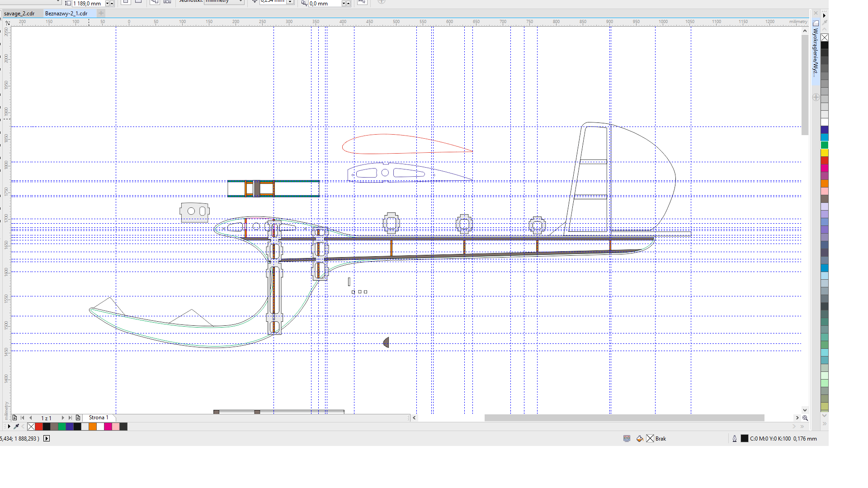Add a new page after the current page

click(x=78, y=418)
